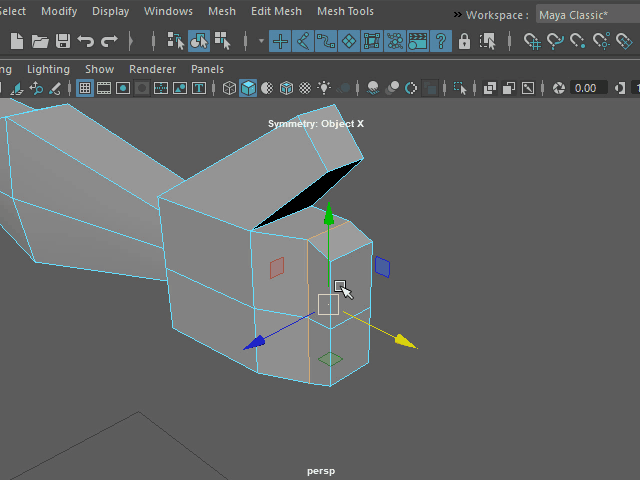The width and height of the screenshot is (640, 480).
Task: Click the Undo arrow icon
Action: coord(86,41)
